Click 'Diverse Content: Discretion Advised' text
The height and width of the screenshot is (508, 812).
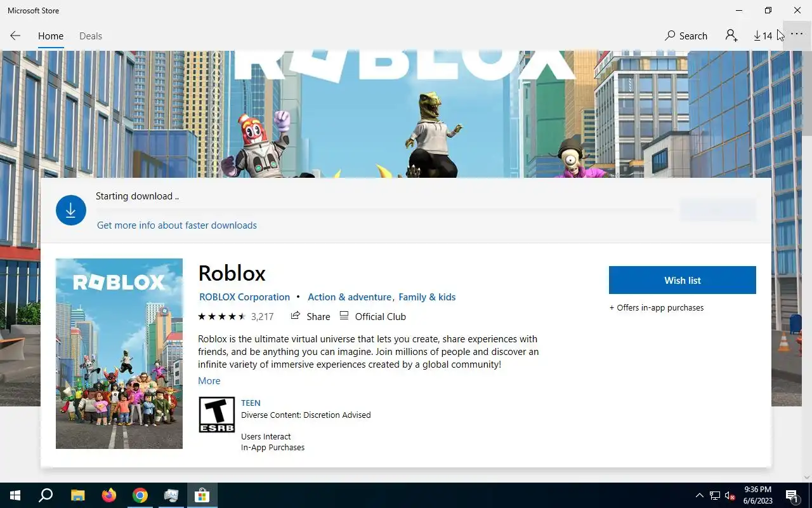pos(306,415)
